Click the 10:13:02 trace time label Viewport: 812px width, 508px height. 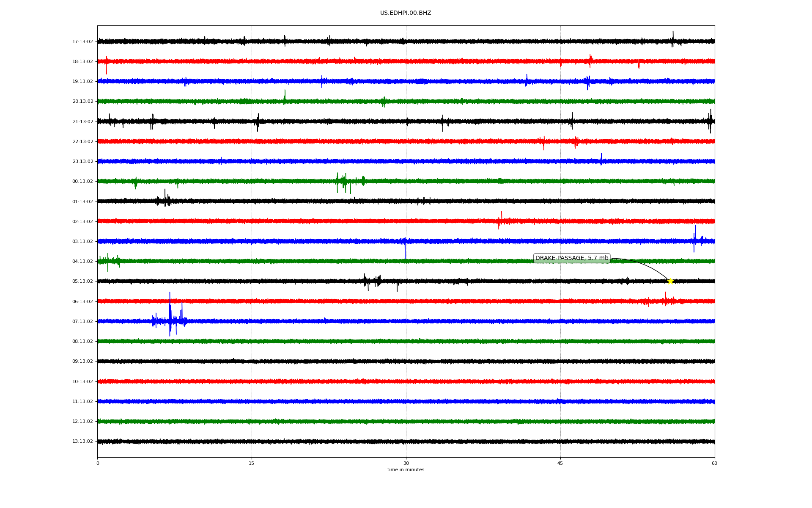pos(82,381)
